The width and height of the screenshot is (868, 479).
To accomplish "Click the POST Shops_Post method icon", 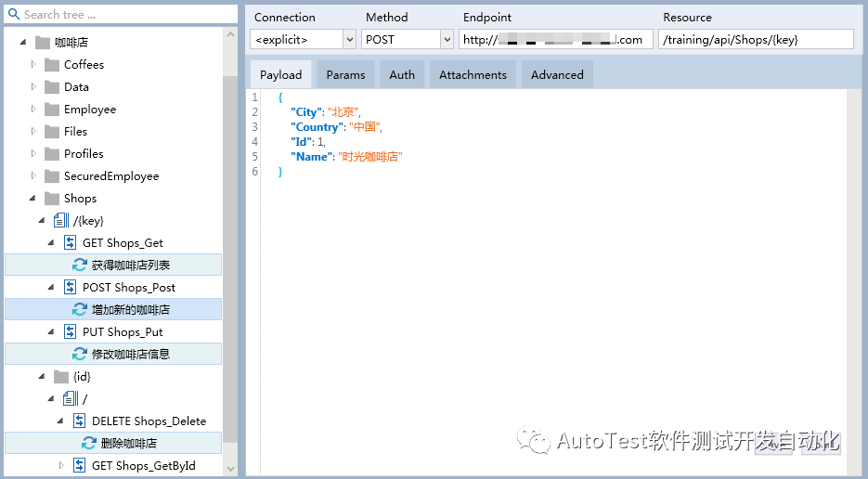I will [71, 287].
